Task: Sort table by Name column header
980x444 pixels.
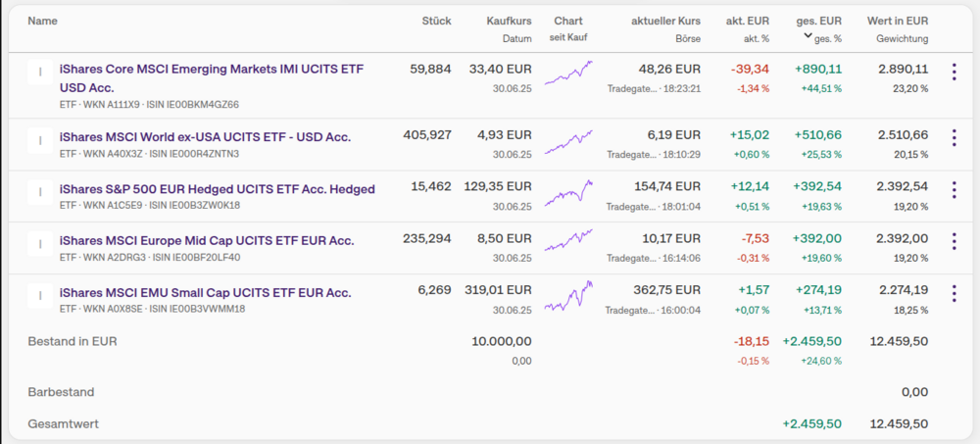Action: tap(42, 21)
